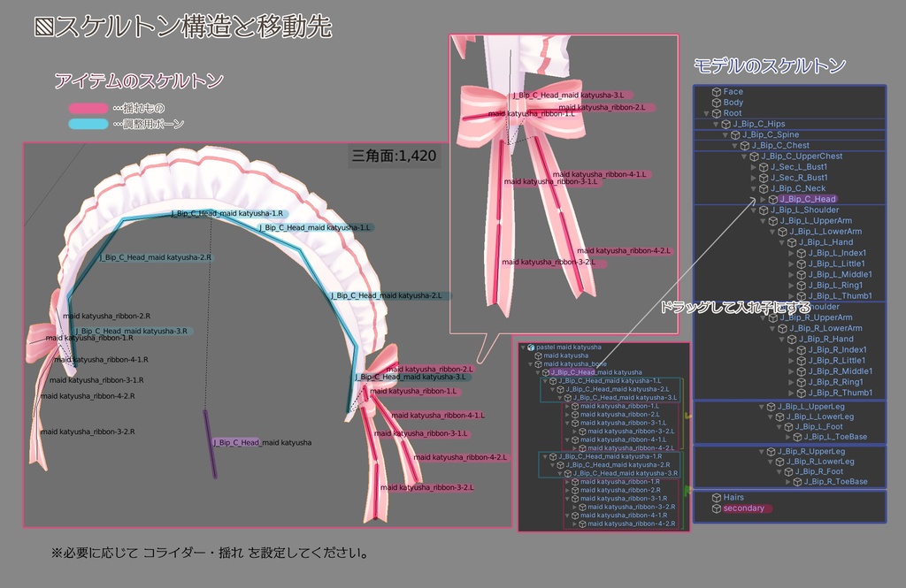
Task: Click the cube icon next to Face
Action: (717, 92)
